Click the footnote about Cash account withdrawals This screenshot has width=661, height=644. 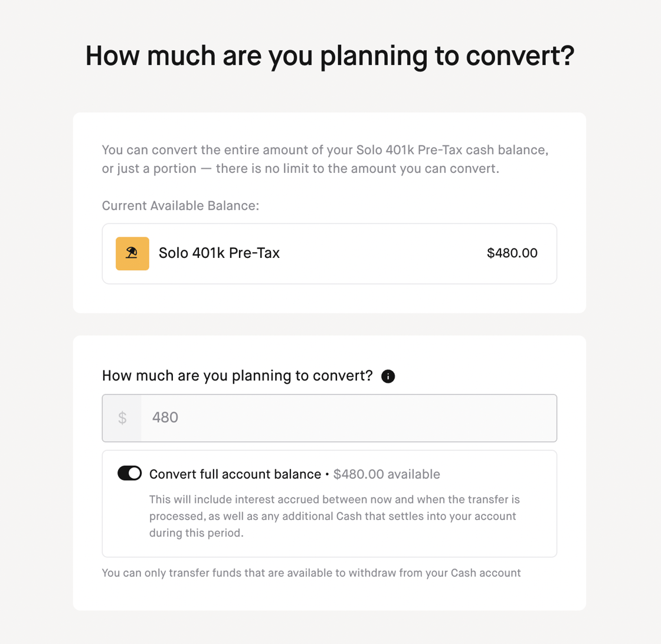311,573
